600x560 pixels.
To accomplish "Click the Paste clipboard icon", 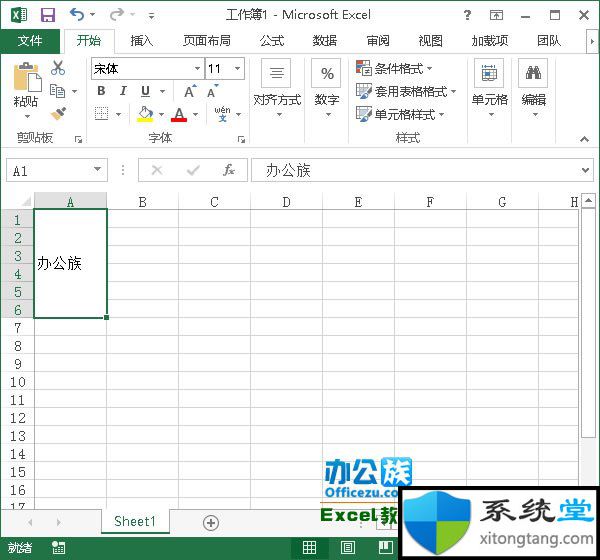I will (27, 78).
